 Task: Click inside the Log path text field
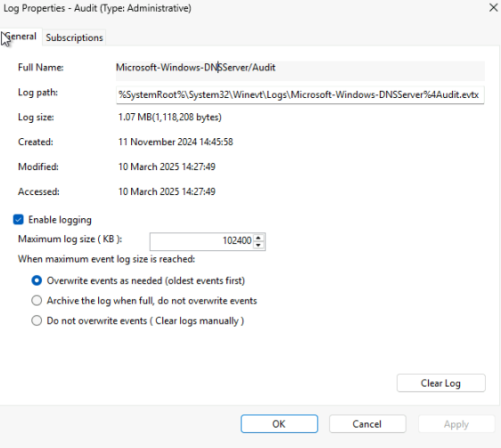300,94
